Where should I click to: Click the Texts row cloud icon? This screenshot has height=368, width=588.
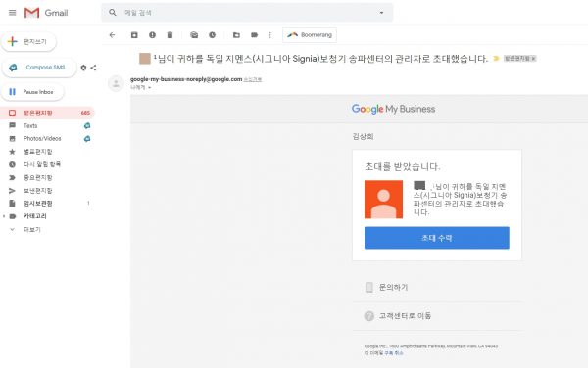coord(87,126)
